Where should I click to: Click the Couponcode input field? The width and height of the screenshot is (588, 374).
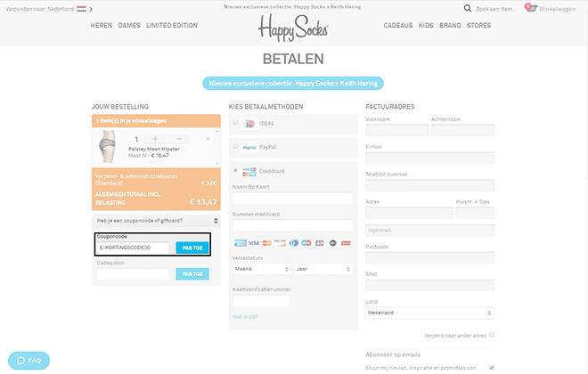click(134, 248)
